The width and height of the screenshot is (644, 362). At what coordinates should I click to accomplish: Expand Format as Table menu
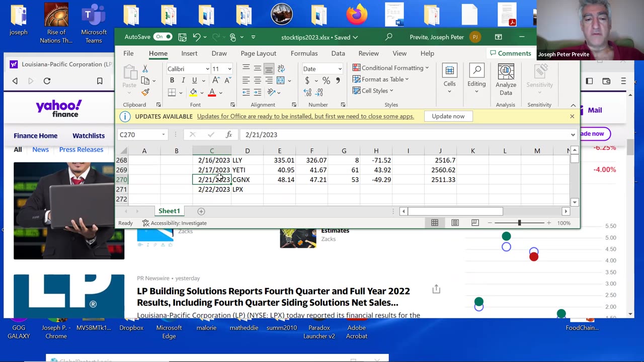tap(381, 79)
